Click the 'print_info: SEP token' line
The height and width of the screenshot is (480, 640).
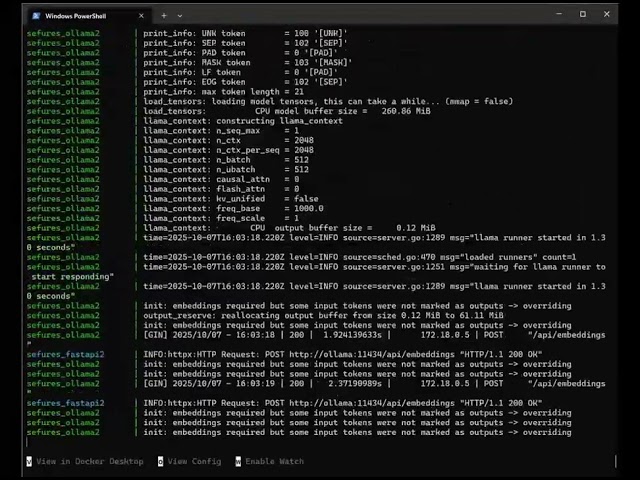point(245,43)
